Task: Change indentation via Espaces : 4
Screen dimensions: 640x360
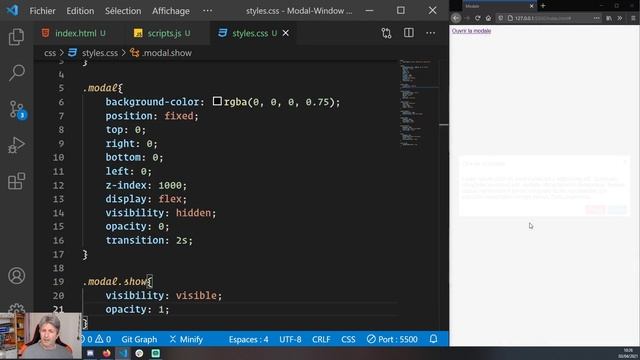Action: [249, 339]
